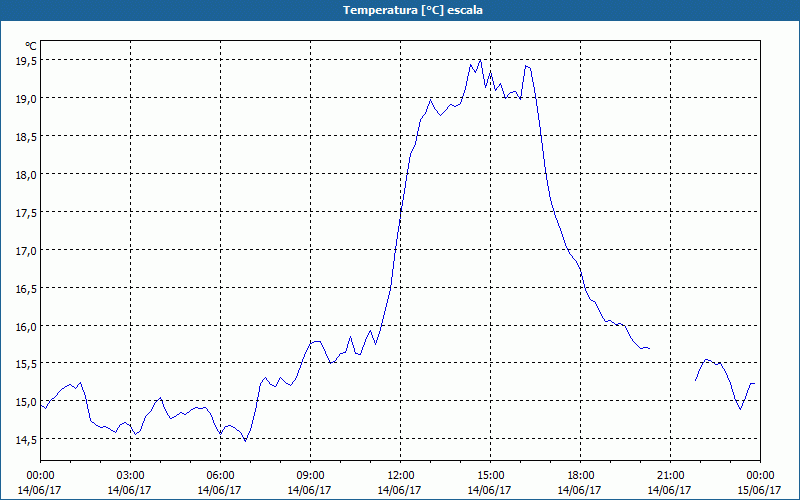The image size is (800, 500).
Task: Click the 14/06/17 date under 12:00
Action: tap(400, 490)
